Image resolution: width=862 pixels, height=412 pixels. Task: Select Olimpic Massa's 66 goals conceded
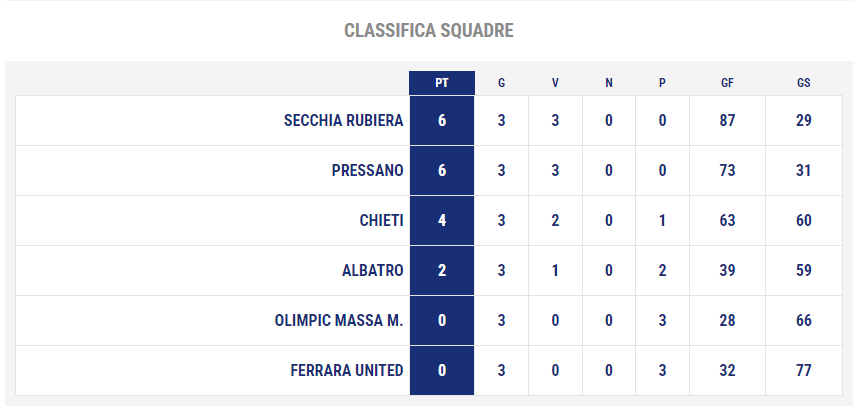[x=804, y=321]
